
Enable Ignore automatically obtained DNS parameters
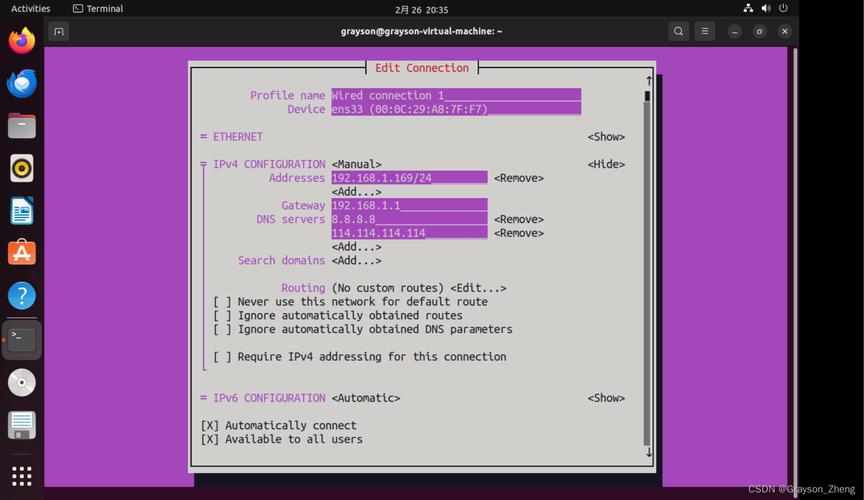222,329
